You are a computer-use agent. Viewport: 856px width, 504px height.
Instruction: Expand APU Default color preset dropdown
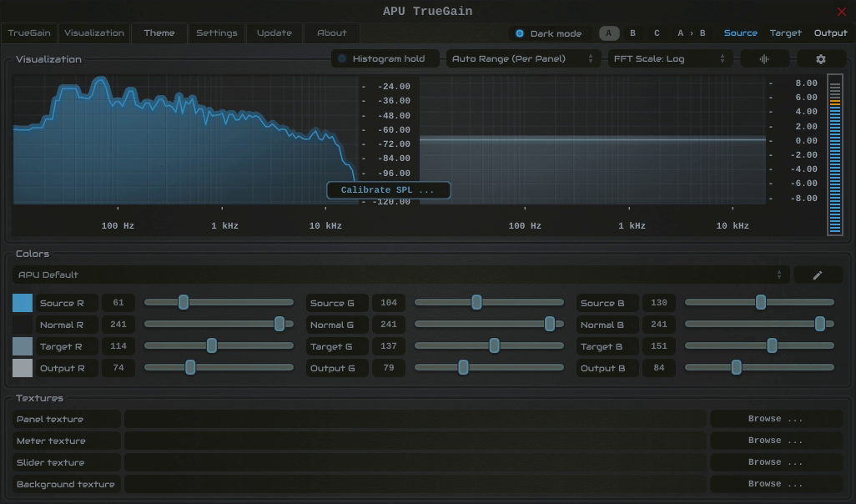pyautogui.click(x=400, y=275)
